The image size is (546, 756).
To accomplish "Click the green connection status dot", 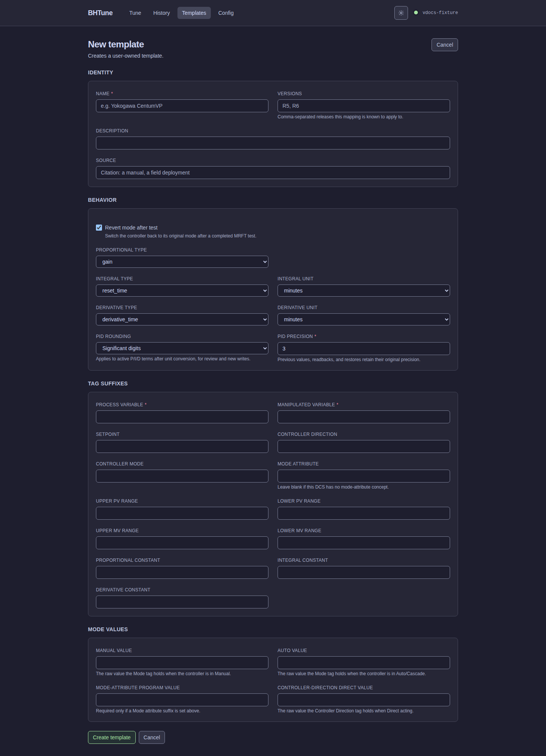I will [x=416, y=13].
